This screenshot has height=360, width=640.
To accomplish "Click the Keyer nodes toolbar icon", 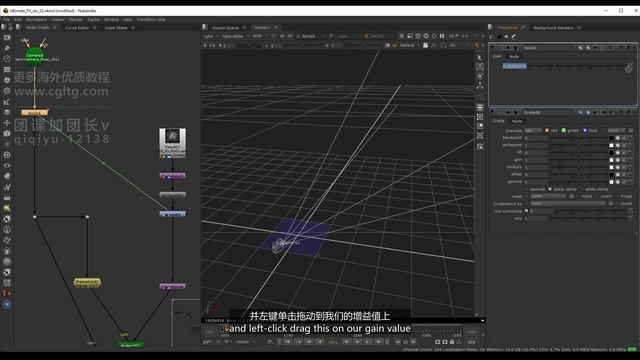I will coord(7,102).
